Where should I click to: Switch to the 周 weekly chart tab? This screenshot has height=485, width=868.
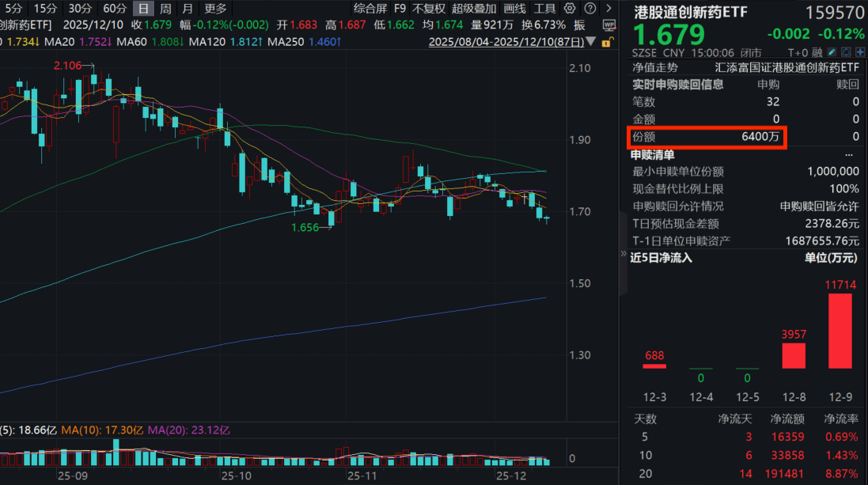pos(165,9)
